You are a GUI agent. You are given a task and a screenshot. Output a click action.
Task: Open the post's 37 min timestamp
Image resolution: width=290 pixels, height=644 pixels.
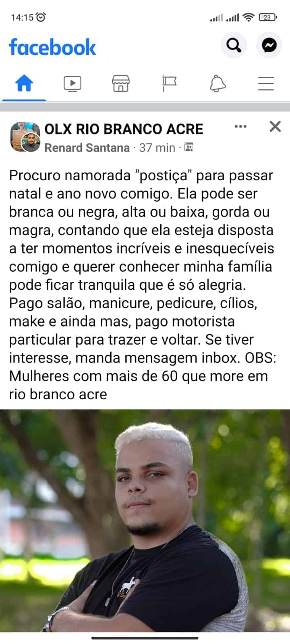(157, 148)
